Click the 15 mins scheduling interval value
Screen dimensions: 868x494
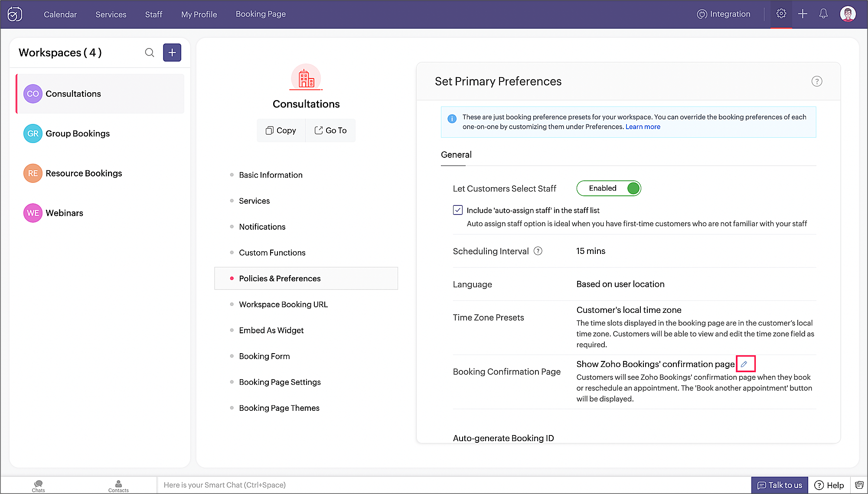pyautogui.click(x=591, y=251)
